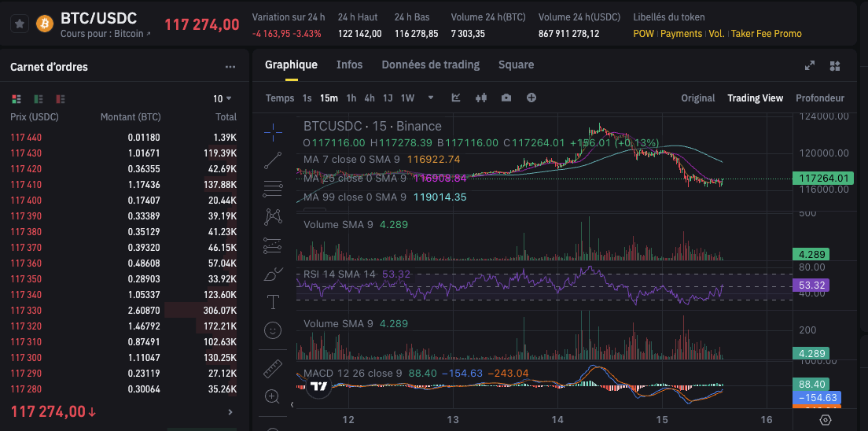Open chart settings gear icon
Image resolution: width=868 pixels, height=431 pixels.
pos(826,419)
